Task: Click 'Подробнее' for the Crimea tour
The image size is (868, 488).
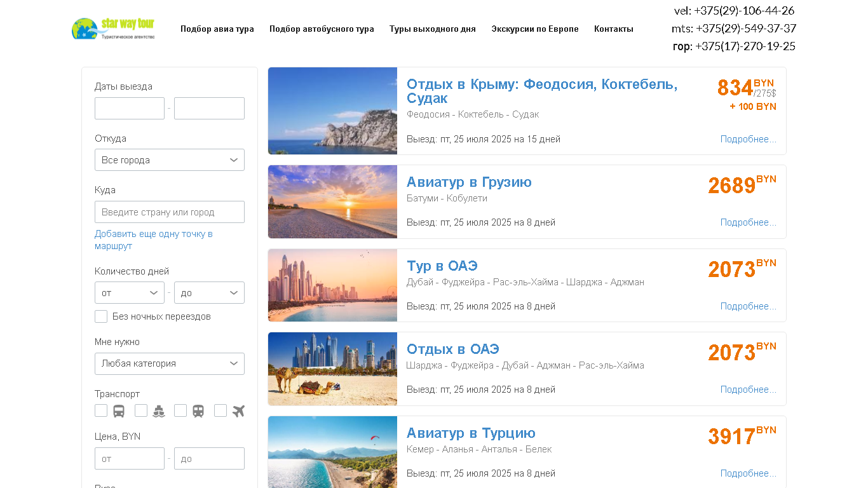Action: coord(749,139)
